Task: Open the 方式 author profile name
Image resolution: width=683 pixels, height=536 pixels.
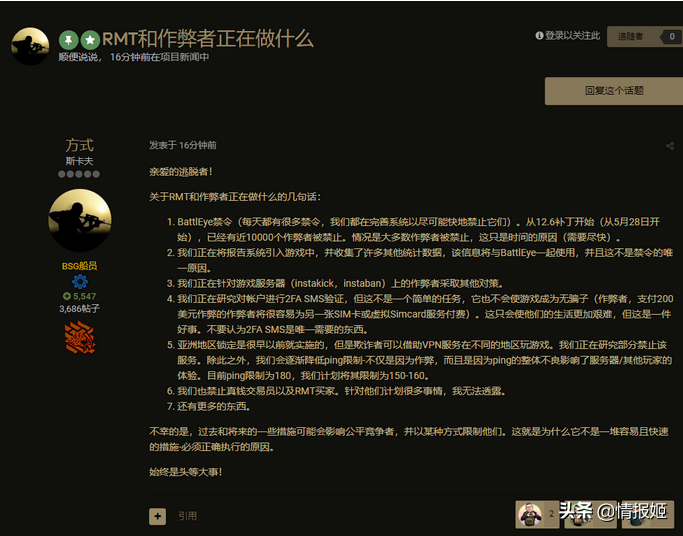Action: [x=79, y=145]
